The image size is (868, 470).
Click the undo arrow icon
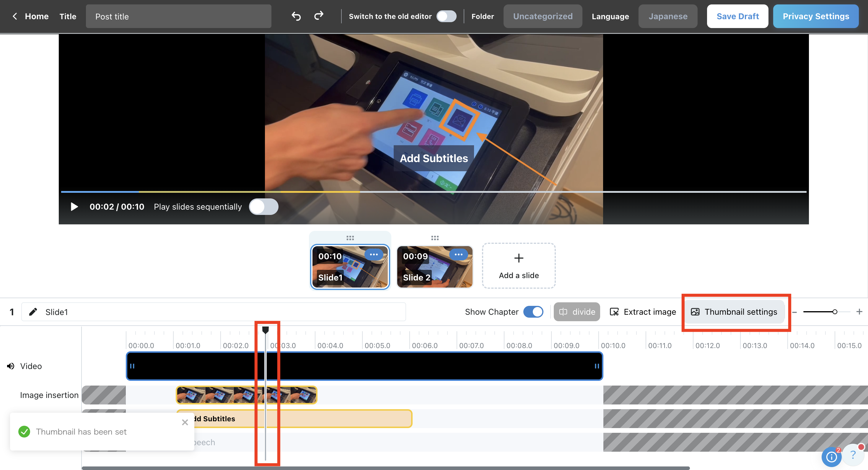click(x=296, y=16)
